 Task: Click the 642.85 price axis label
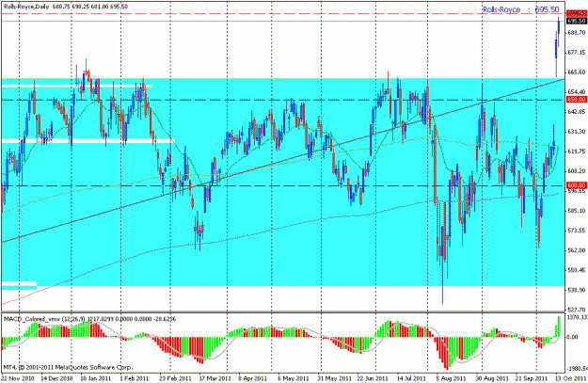577,112
